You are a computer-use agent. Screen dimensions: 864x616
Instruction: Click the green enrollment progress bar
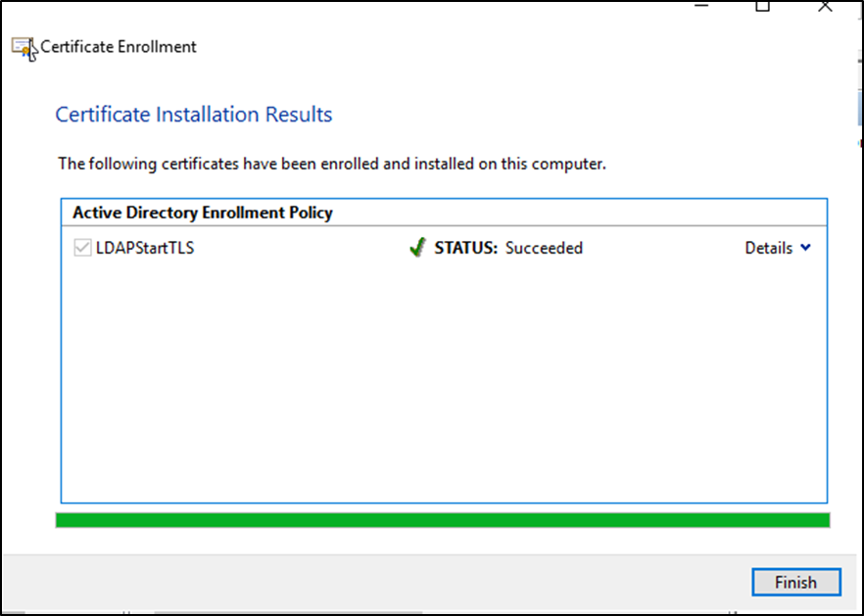click(442, 520)
